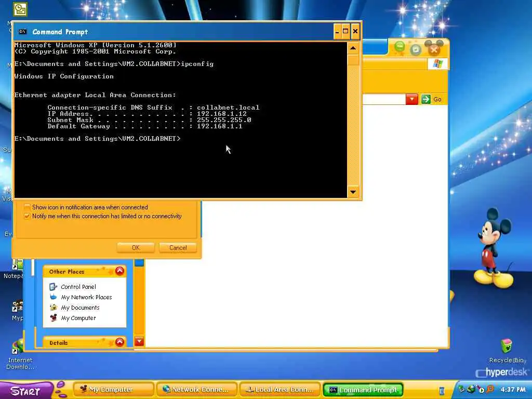The width and height of the screenshot is (532, 399).
Task: Click Cancel in the connection properties dialog
Action: [178, 248]
